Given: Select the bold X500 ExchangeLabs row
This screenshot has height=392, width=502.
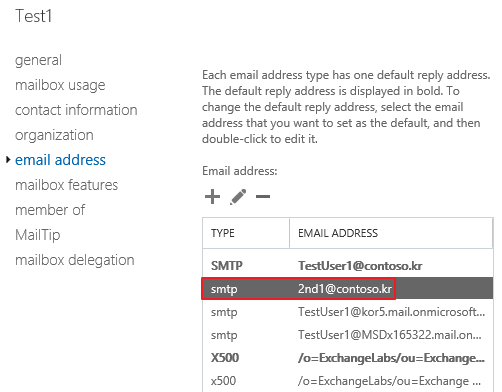Looking at the screenshot, I should point(348,358).
